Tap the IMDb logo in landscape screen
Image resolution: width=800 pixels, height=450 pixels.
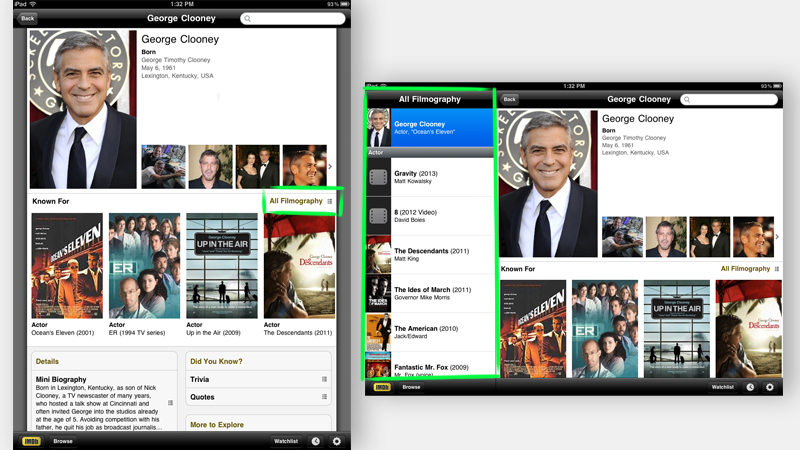[382, 387]
